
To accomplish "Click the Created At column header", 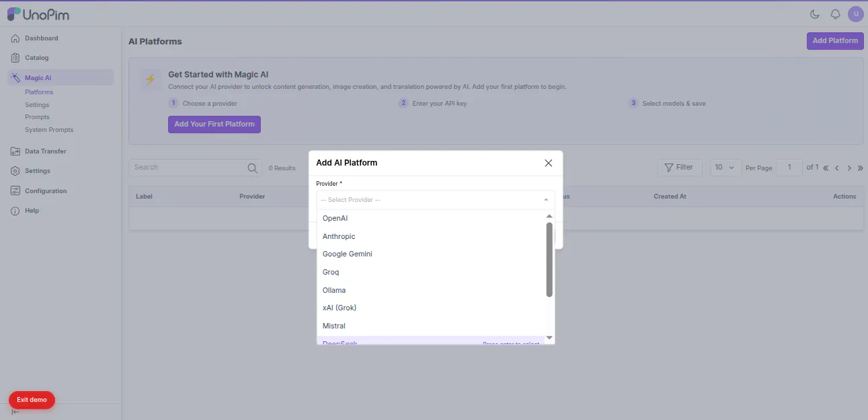I will (670, 197).
